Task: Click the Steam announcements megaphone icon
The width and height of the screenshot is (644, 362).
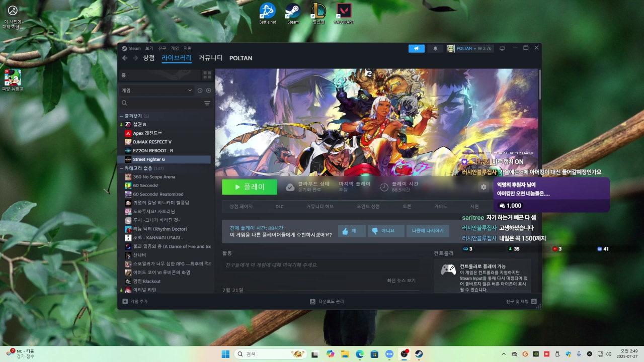Action: pos(416,48)
